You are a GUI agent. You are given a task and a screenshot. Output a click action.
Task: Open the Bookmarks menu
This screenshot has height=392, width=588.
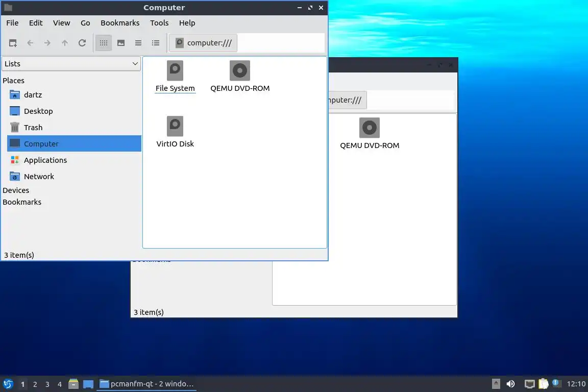120,23
